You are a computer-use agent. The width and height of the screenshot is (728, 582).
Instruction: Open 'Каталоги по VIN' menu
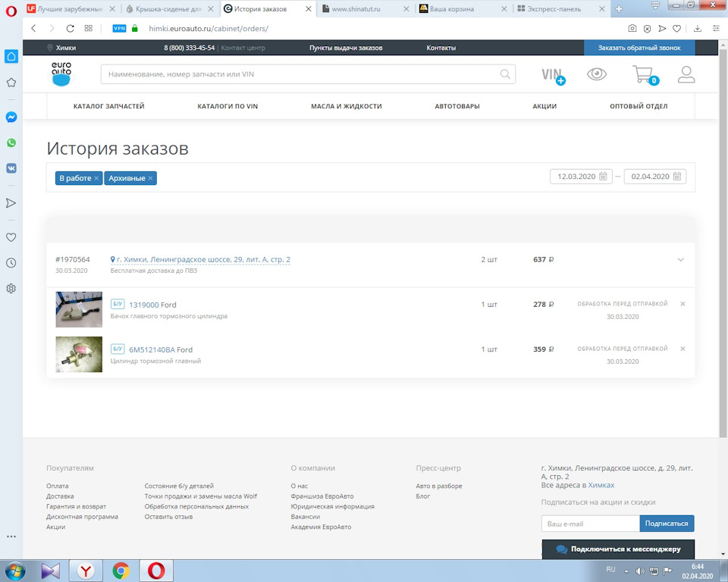(x=227, y=106)
